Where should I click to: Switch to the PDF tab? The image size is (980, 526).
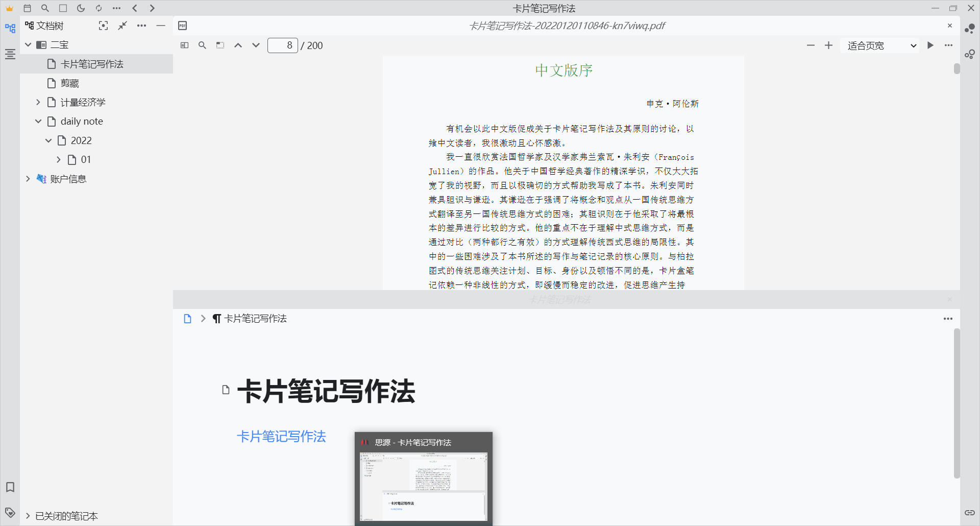(x=182, y=26)
